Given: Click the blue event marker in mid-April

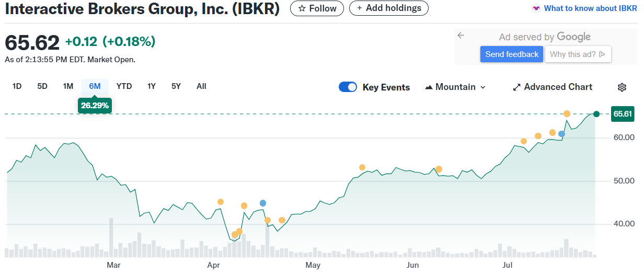Looking at the screenshot, I should click(x=263, y=203).
